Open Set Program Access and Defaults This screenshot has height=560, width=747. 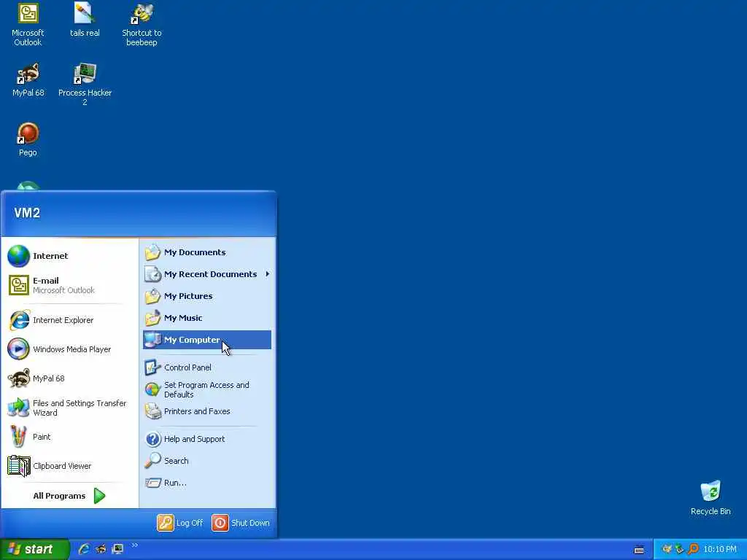[207, 389]
